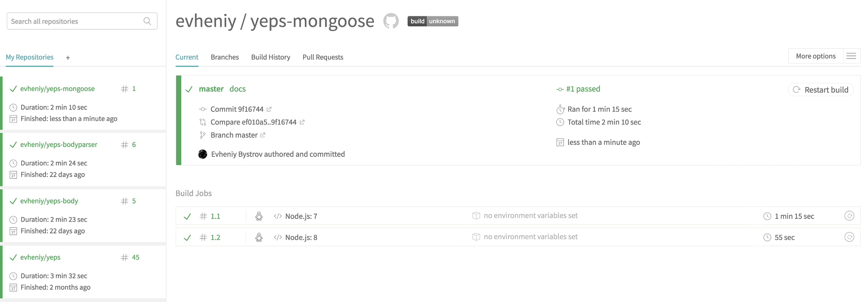The width and height of the screenshot is (868, 302).
Task: Open the More options hamburger menu
Action: tap(851, 56)
